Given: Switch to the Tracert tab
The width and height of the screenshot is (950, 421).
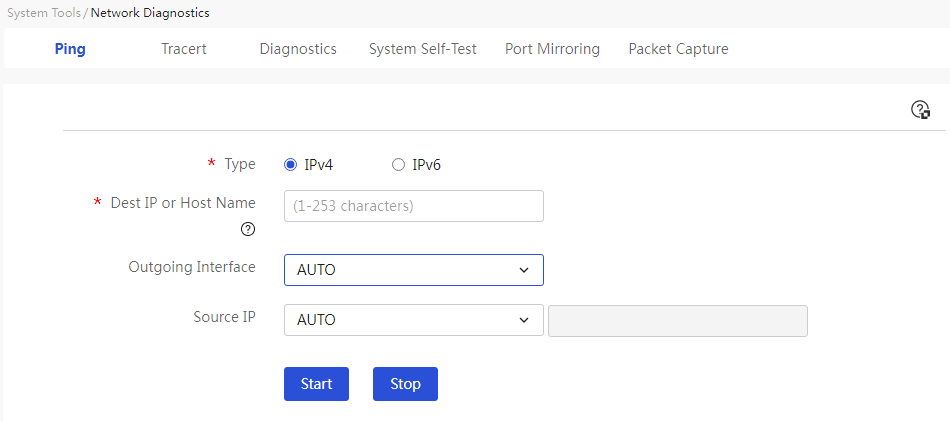Looking at the screenshot, I should 184,49.
